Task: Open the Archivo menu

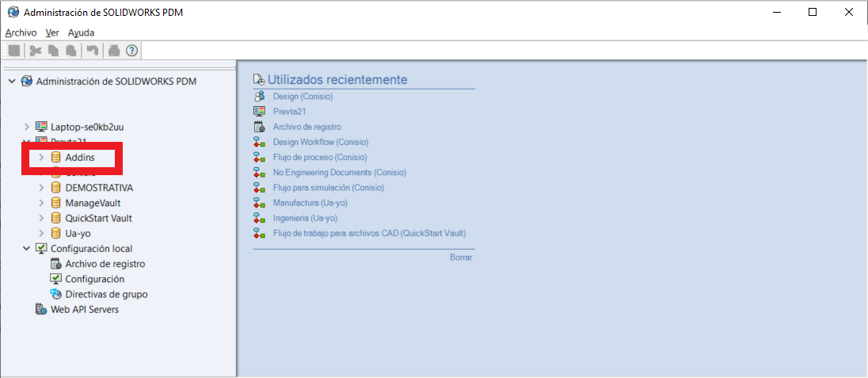Action: (21, 32)
